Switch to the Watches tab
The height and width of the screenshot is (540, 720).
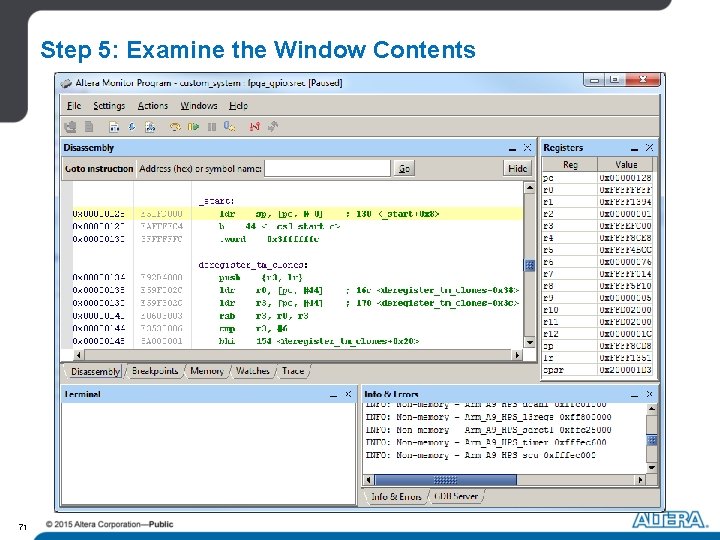point(253,371)
